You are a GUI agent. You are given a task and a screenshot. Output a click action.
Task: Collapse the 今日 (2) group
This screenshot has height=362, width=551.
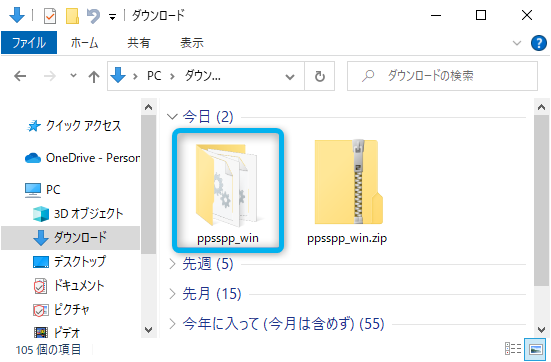coord(171,116)
